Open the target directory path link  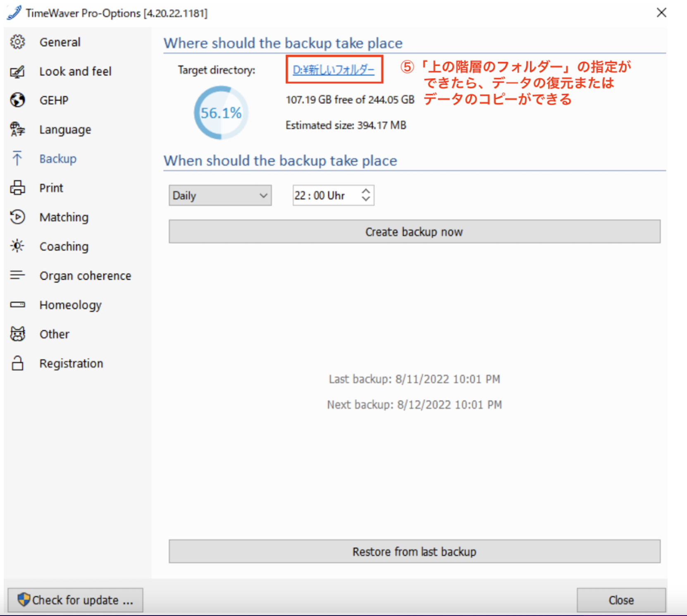point(334,70)
